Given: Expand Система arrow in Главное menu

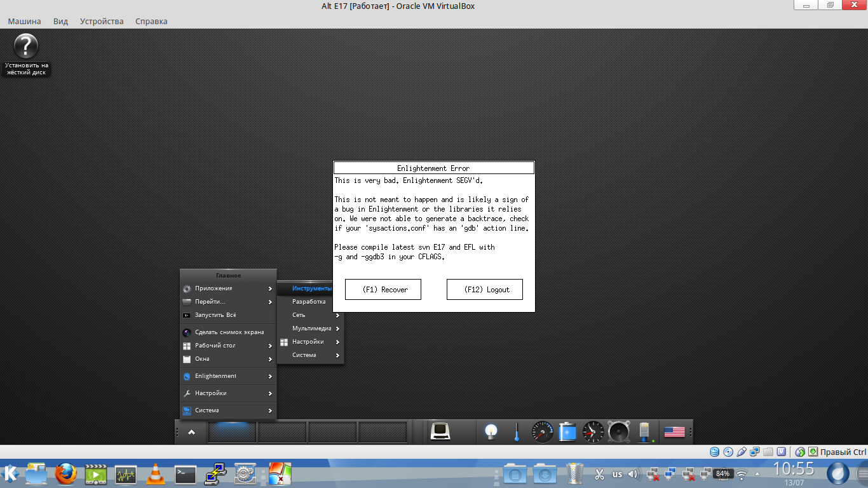Looking at the screenshot, I should coord(271,410).
